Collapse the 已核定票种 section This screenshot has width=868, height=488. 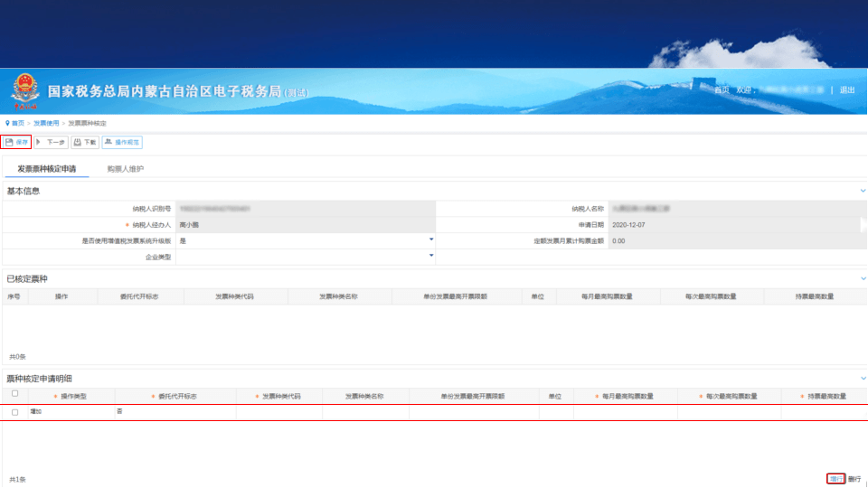click(x=863, y=279)
